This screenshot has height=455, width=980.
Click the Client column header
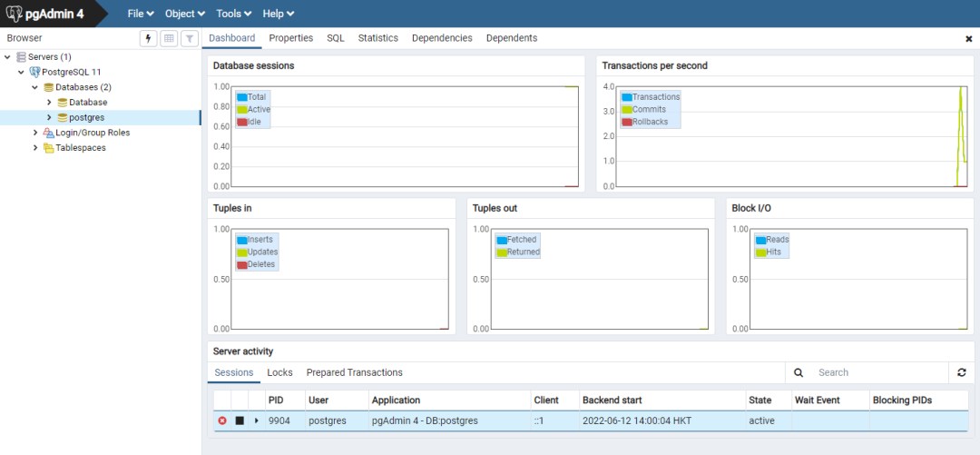click(x=555, y=400)
